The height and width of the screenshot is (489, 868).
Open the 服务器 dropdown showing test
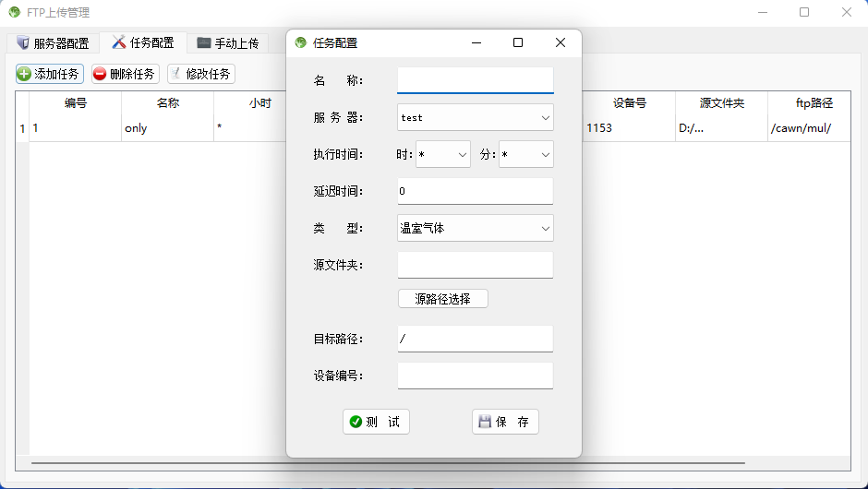(476, 117)
